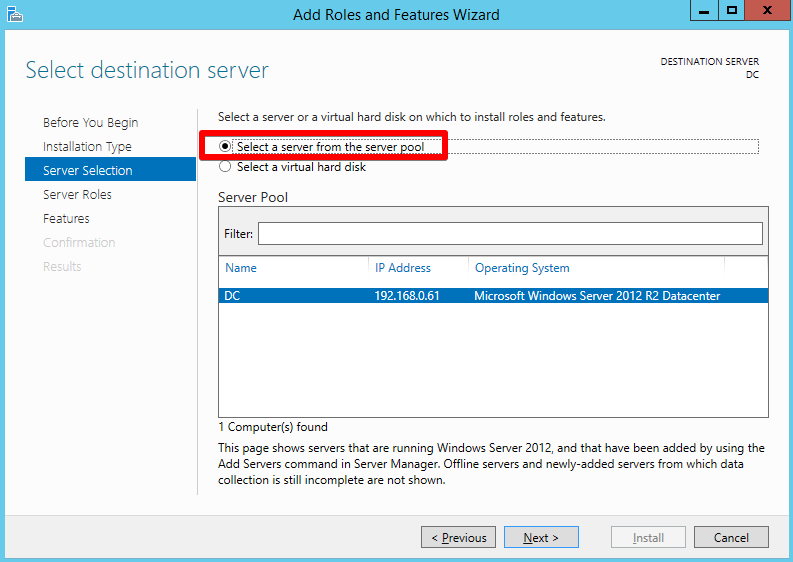The height and width of the screenshot is (562, 793).
Task: Click the wizard icon in title bar
Action: click(x=15, y=14)
